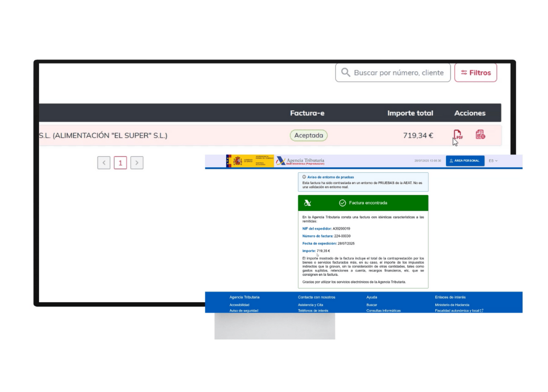
Task: Go to the previous page arrow
Action: 104,162
